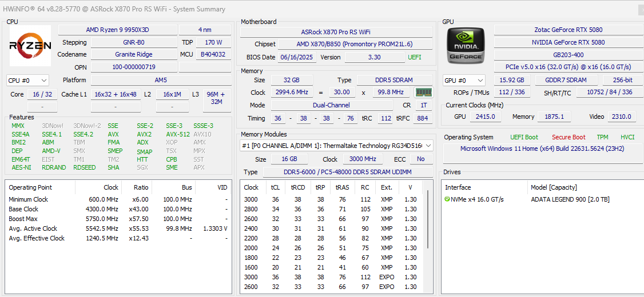Select the 16 / 32 core count value
644x297 pixels.
tap(42, 94)
